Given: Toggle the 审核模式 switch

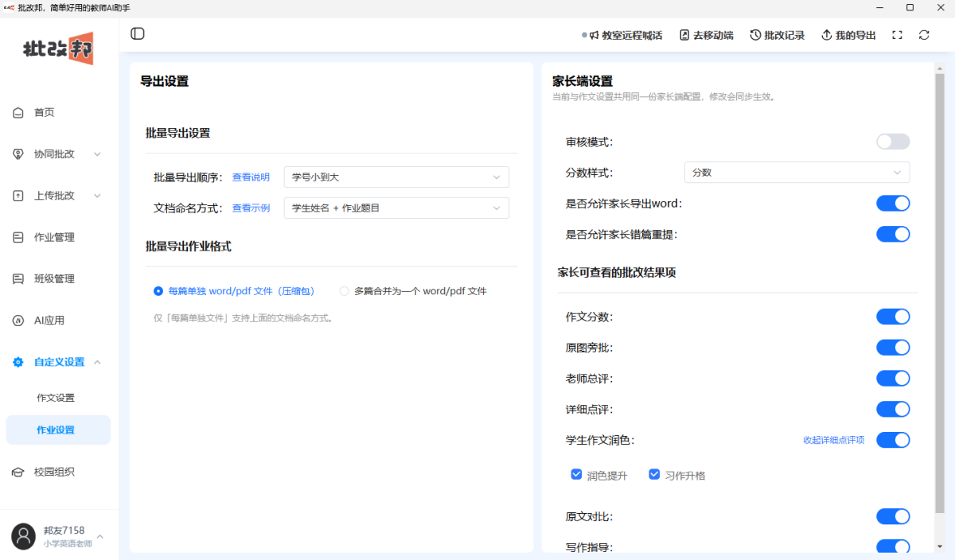Looking at the screenshot, I should click(x=893, y=142).
